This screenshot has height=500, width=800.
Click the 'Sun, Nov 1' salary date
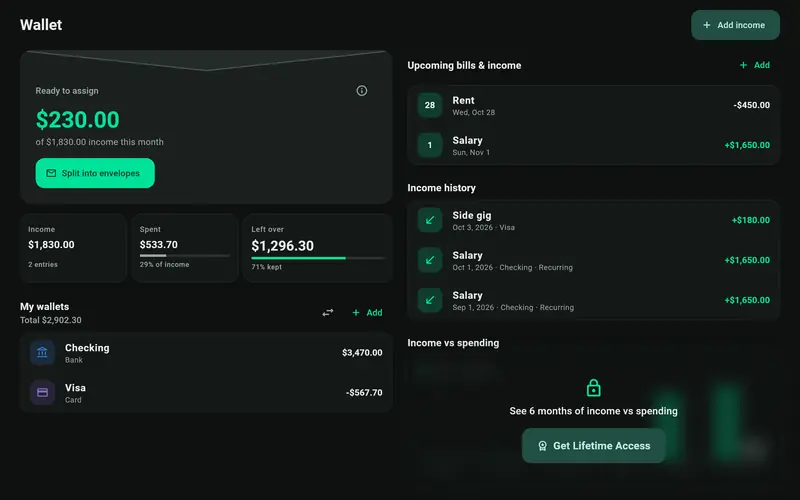[x=471, y=152]
